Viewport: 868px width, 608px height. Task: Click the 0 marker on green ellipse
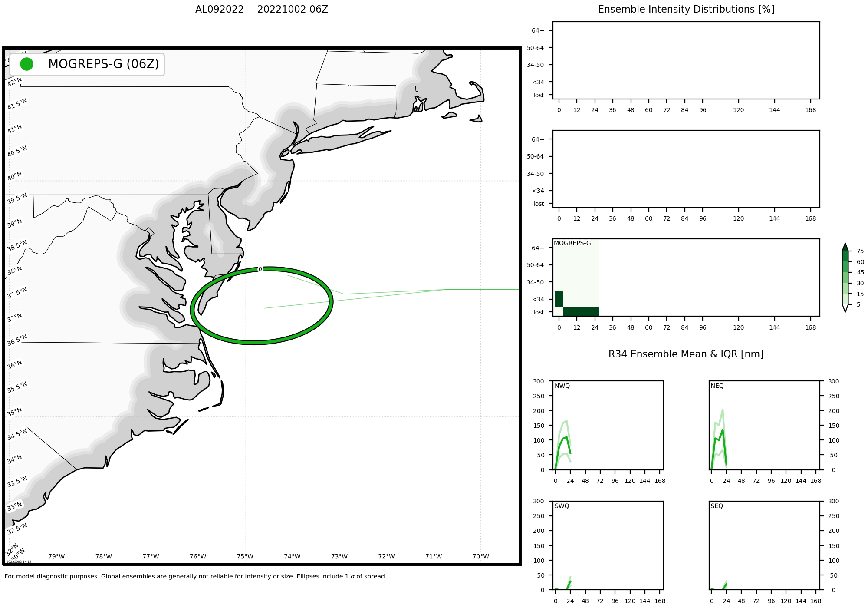pyautogui.click(x=260, y=269)
